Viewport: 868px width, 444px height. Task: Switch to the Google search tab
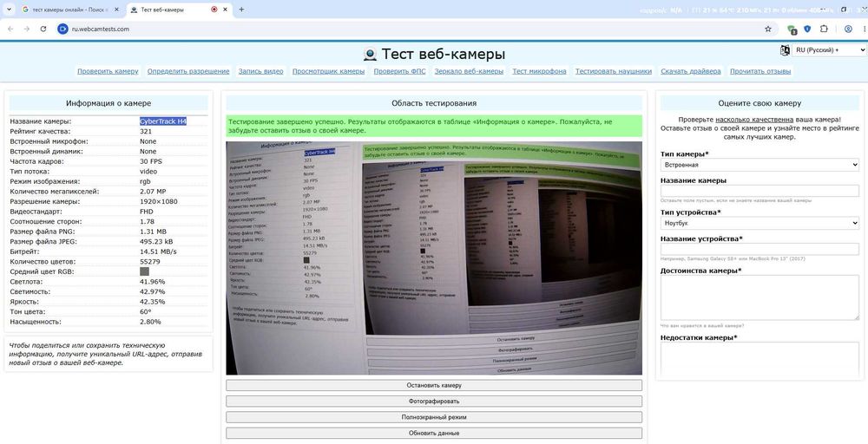[69, 10]
